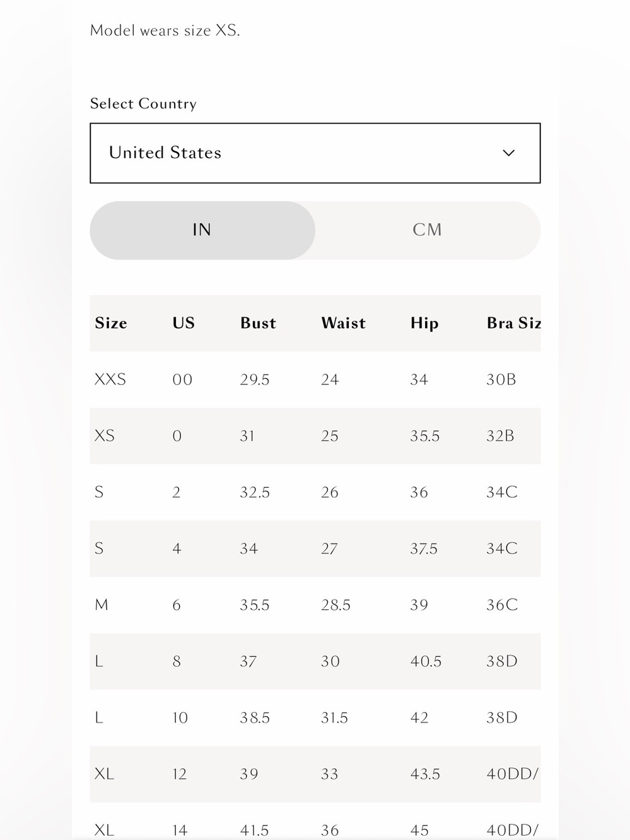630x840 pixels.
Task: Click the United States country text
Action: click(165, 152)
